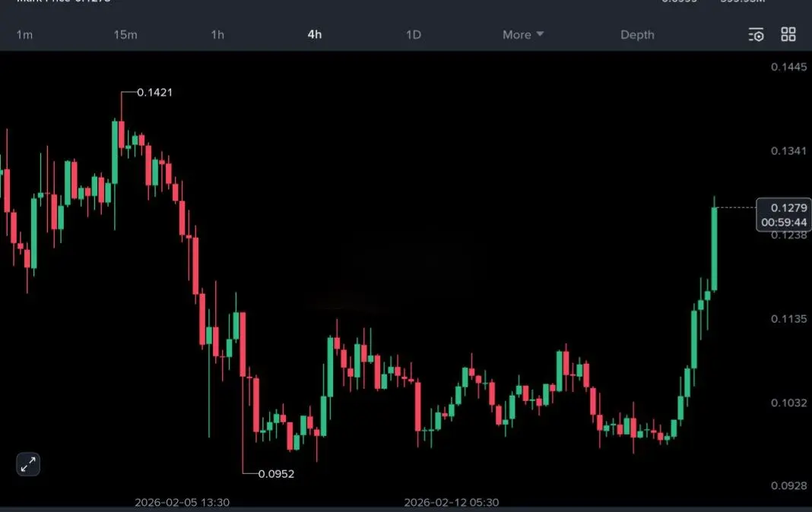Click the 00:59:44 candle countdown timer
Image resolution: width=812 pixels, height=512 pixels.
pyautogui.click(x=784, y=223)
